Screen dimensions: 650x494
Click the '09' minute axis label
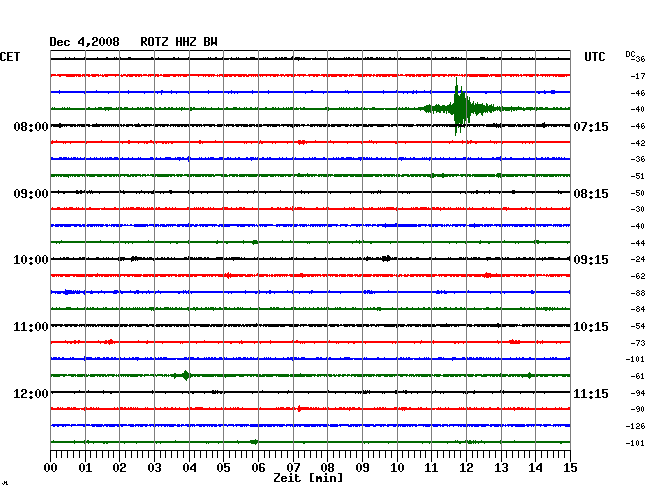pyautogui.click(x=362, y=467)
